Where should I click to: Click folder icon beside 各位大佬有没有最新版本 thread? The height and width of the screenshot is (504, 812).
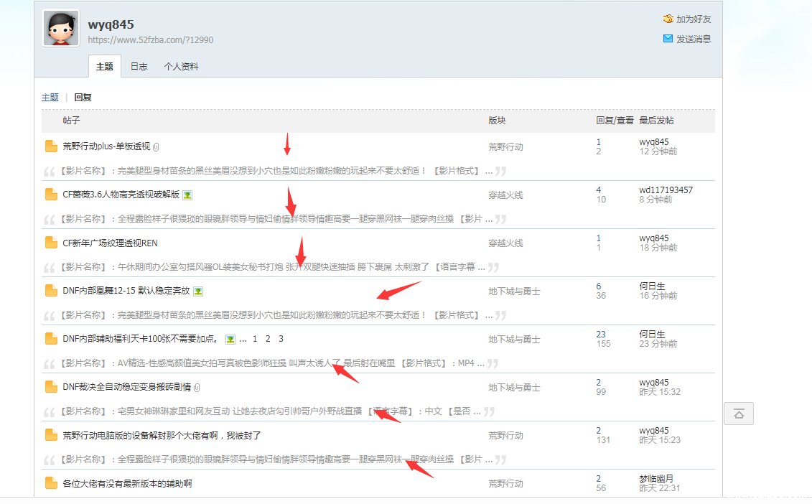point(51,483)
